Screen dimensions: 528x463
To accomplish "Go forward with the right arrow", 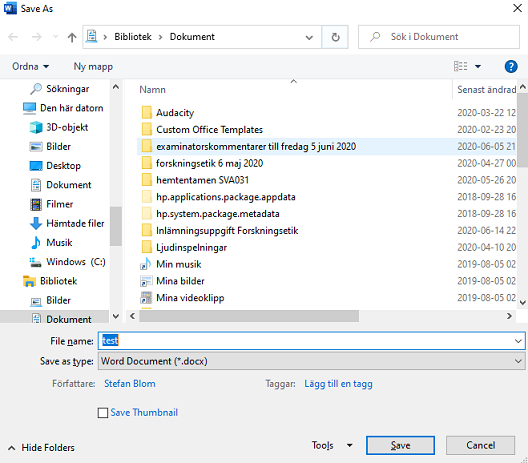I will click(36, 37).
